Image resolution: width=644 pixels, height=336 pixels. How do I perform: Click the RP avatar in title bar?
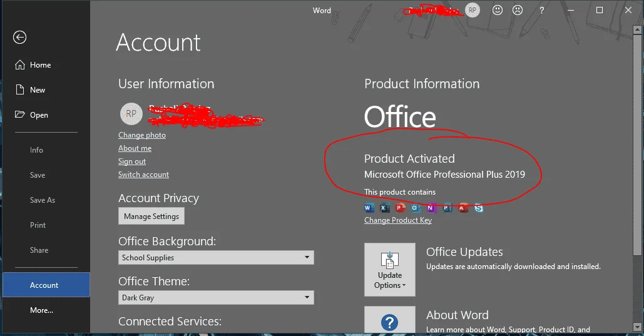pyautogui.click(x=473, y=10)
